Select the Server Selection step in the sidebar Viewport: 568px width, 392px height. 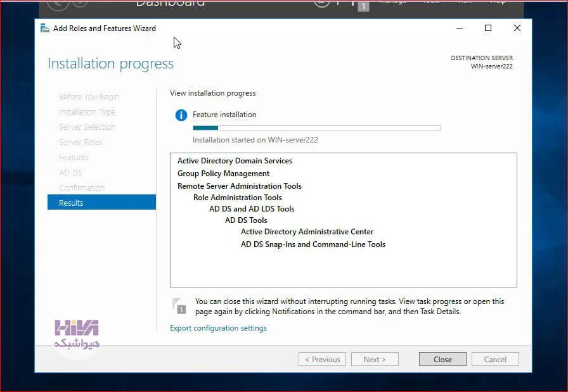(87, 127)
